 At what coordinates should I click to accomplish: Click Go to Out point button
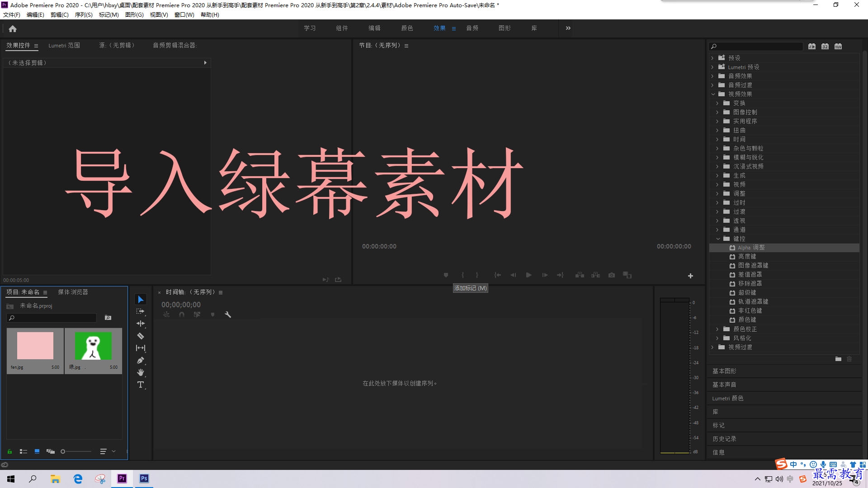[560, 275]
